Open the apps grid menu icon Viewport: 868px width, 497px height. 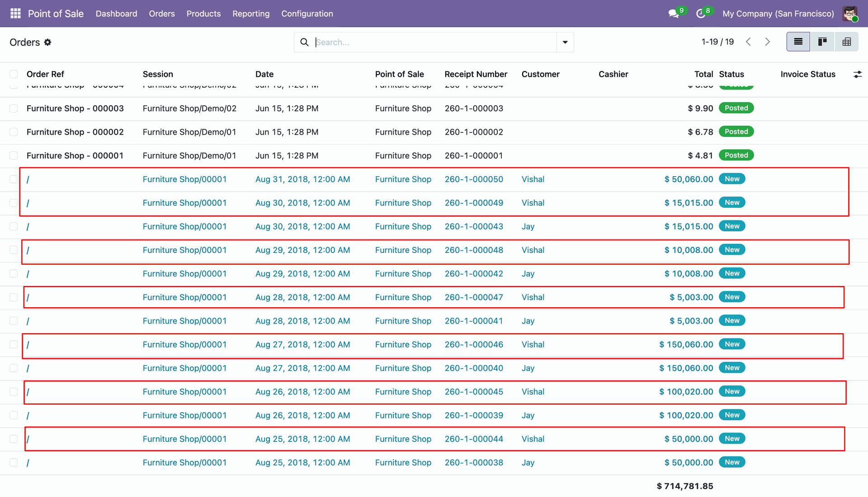(15, 14)
